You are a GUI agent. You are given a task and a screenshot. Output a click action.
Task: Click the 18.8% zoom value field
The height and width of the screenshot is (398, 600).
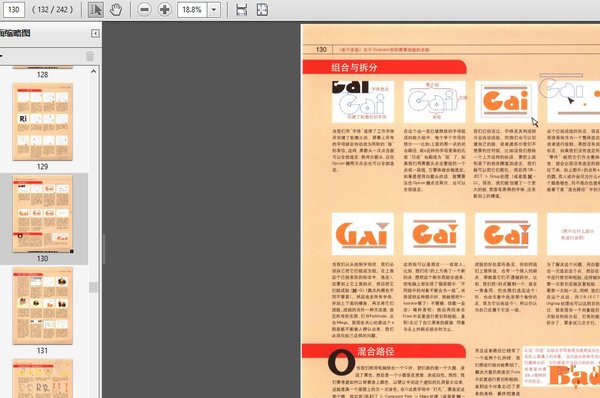tap(192, 10)
